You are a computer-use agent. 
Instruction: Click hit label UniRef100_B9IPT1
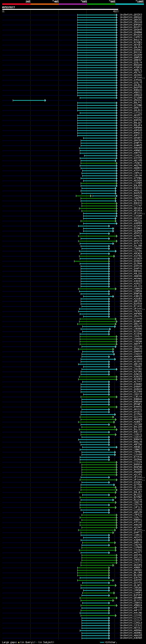[x=131, y=27]
